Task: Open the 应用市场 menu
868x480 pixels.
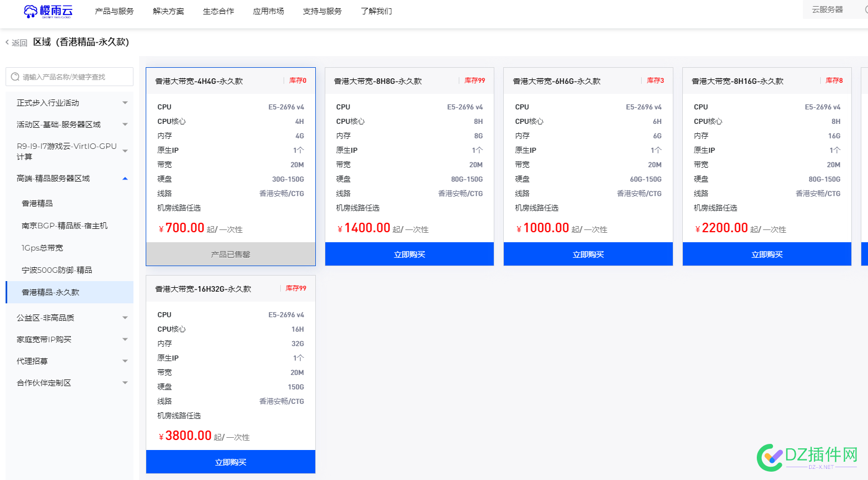Action: click(269, 11)
